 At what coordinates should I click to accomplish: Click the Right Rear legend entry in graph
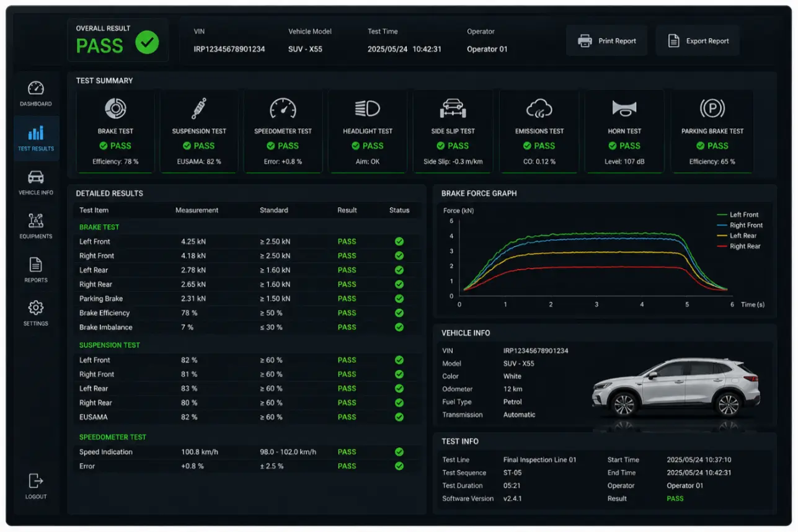click(x=739, y=246)
